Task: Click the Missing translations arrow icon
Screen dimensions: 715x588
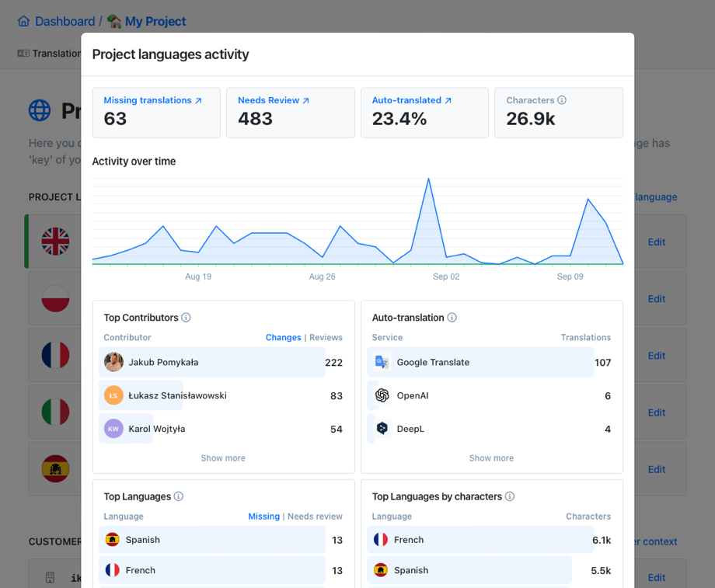Action: pyautogui.click(x=198, y=101)
